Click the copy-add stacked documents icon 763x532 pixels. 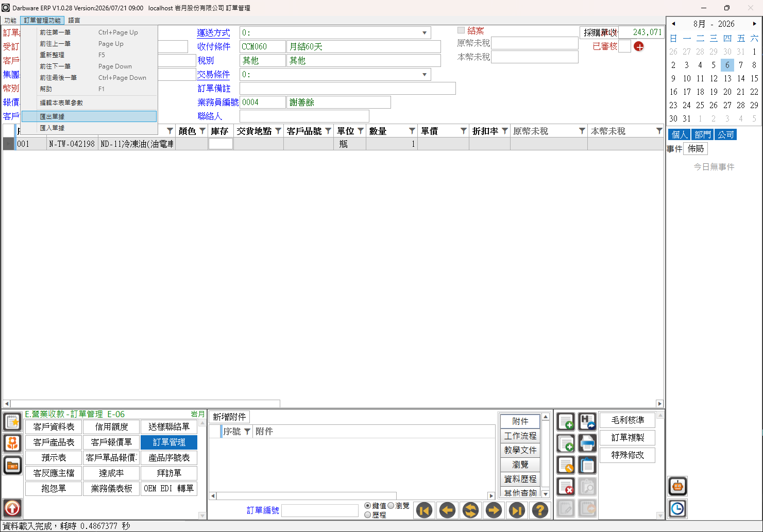(566, 443)
